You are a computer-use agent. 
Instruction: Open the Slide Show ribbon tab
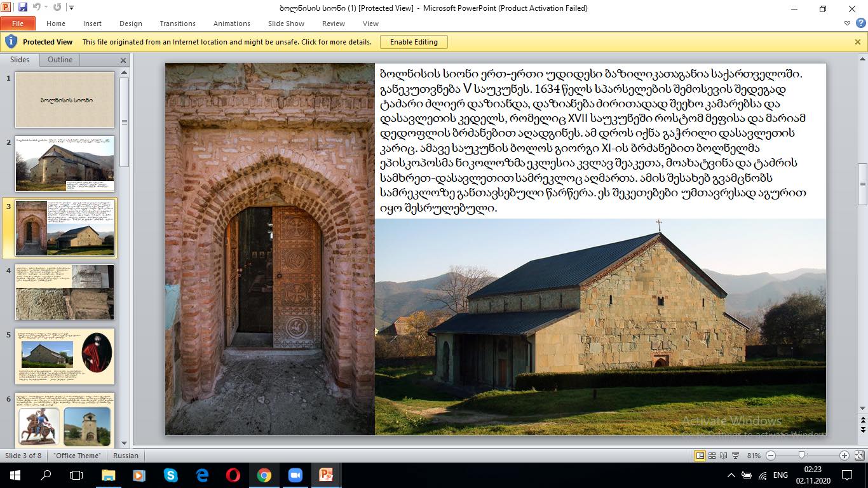[x=286, y=24]
